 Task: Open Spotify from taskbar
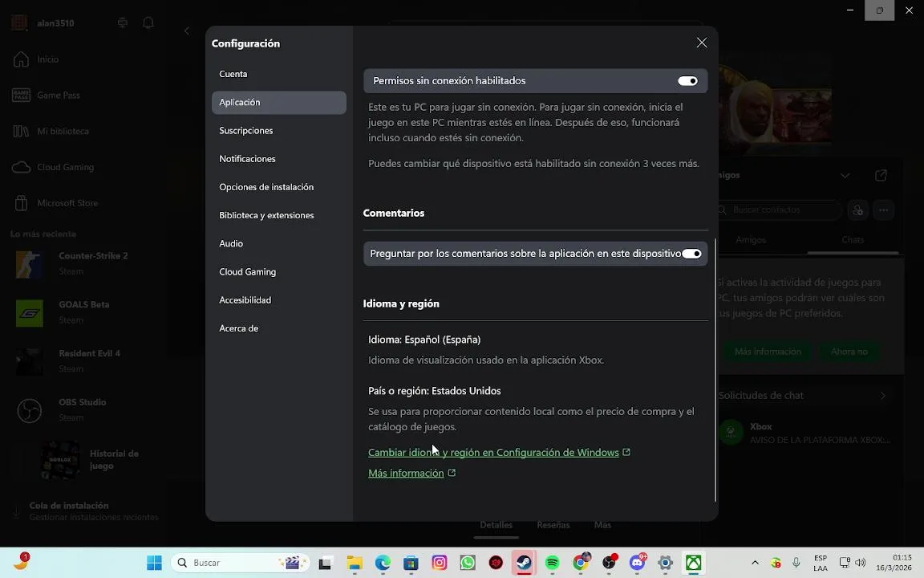pyautogui.click(x=552, y=563)
